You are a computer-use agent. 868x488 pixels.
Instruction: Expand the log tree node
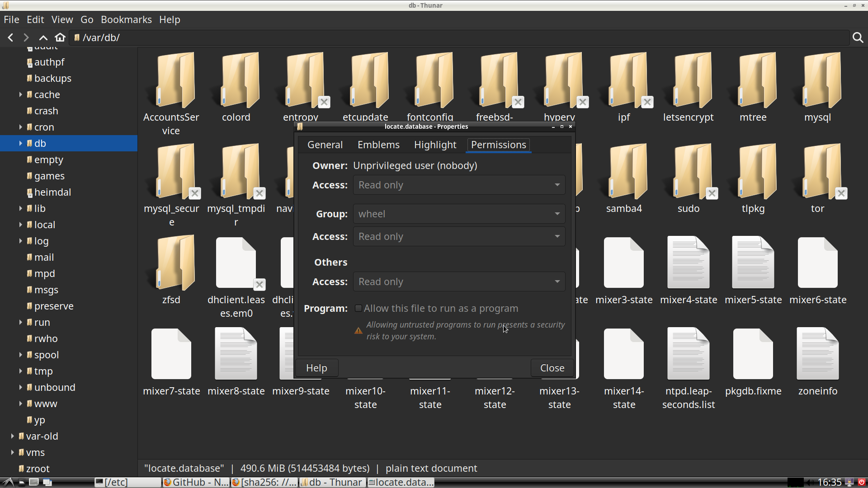point(20,241)
